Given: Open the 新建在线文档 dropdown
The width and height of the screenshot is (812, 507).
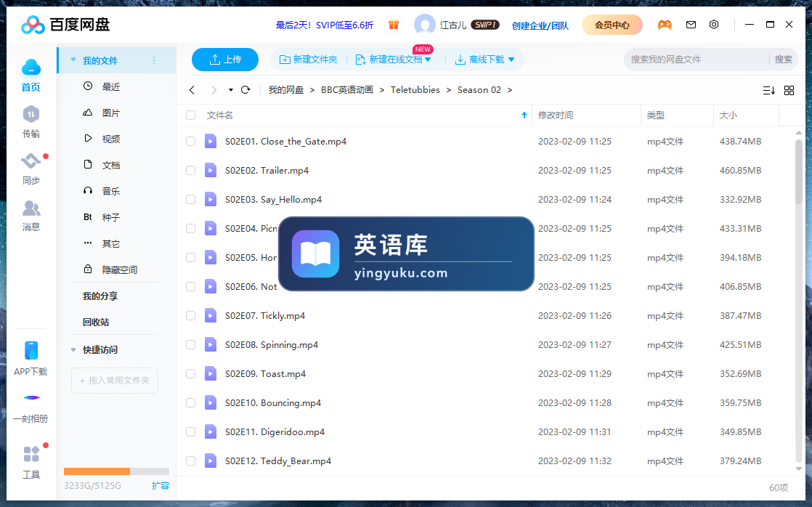Looking at the screenshot, I should pyautogui.click(x=428, y=60).
